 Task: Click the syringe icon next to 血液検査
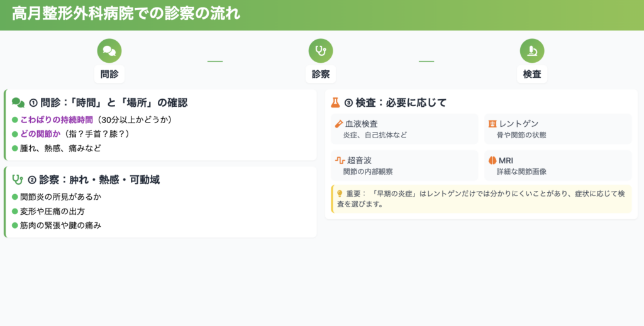(339, 124)
